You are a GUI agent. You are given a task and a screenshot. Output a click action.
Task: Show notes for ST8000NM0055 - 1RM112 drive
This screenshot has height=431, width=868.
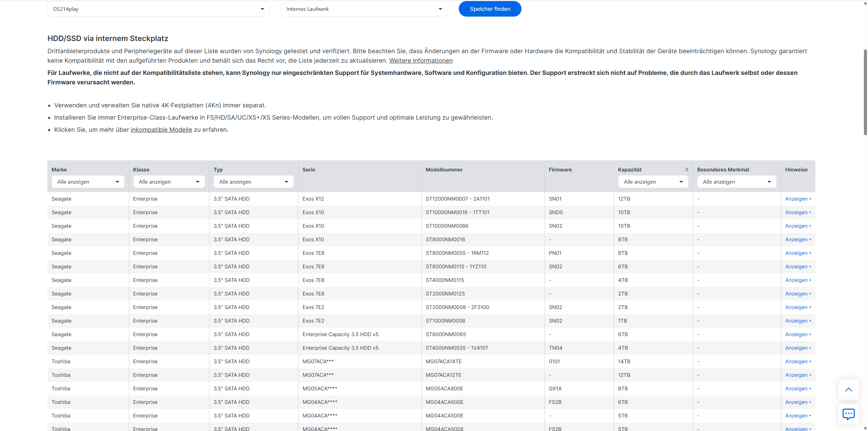pos(798,253)
